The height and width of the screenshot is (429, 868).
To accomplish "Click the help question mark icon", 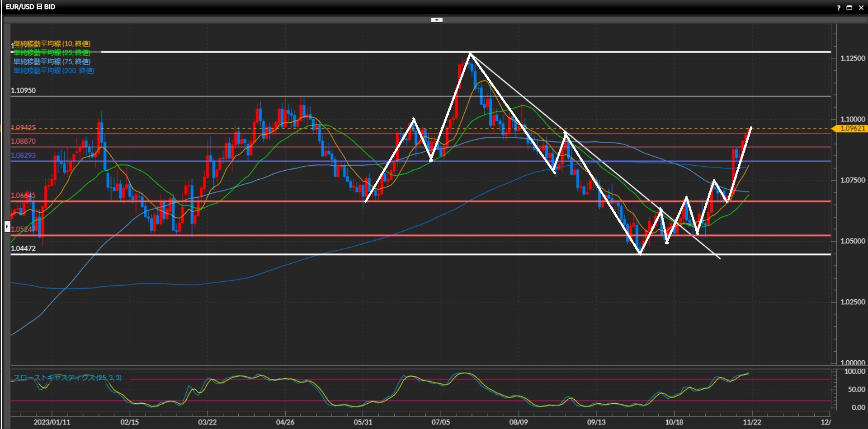I will tap(839, 8).
